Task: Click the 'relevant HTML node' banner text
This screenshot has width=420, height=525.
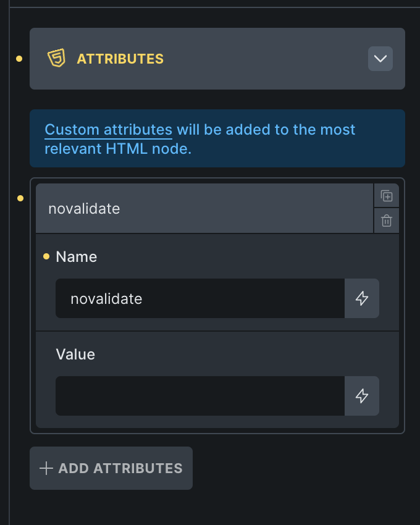Action: click(x=118, y=149)
